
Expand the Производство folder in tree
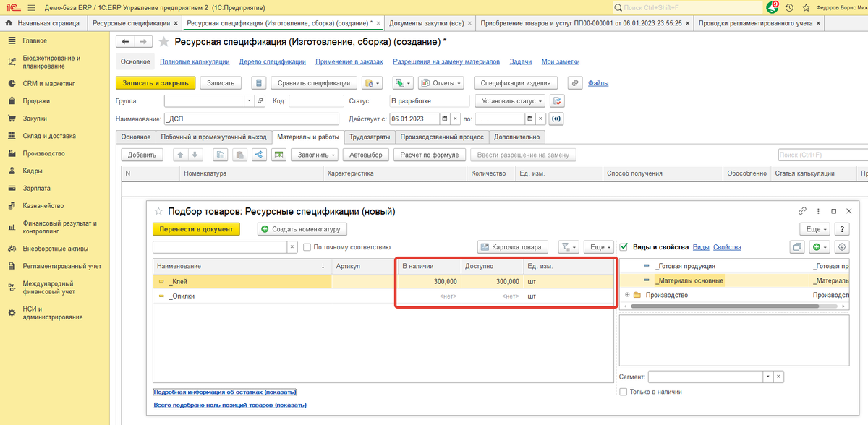click(626, 295)
